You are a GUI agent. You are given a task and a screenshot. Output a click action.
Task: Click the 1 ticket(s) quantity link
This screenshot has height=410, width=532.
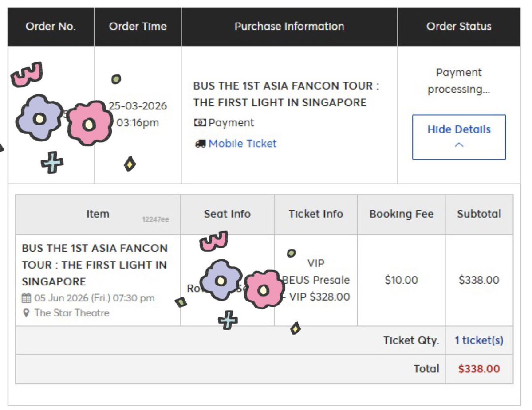click(x=479, y=340)
